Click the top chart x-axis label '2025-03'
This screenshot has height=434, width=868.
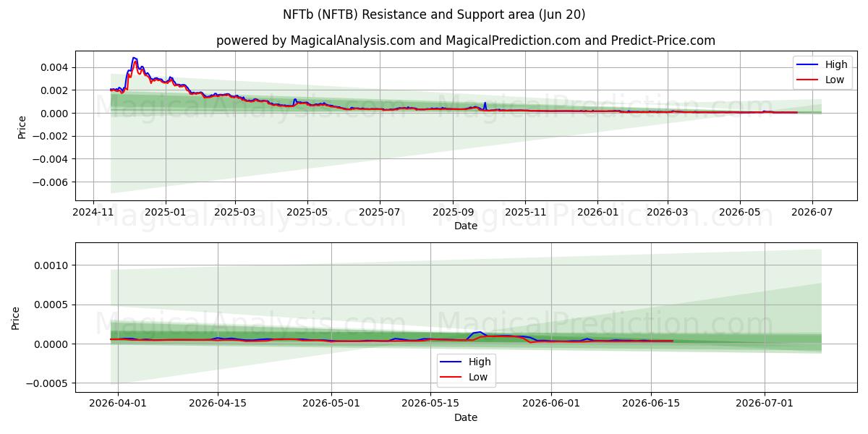pos(236,212)
